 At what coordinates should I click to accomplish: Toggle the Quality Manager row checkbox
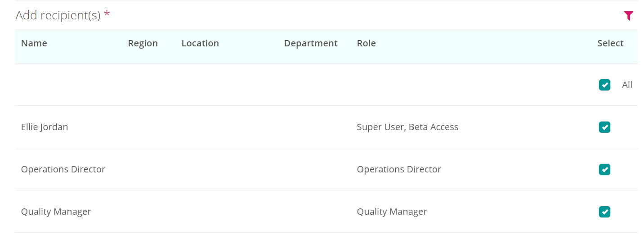point(604,212)
